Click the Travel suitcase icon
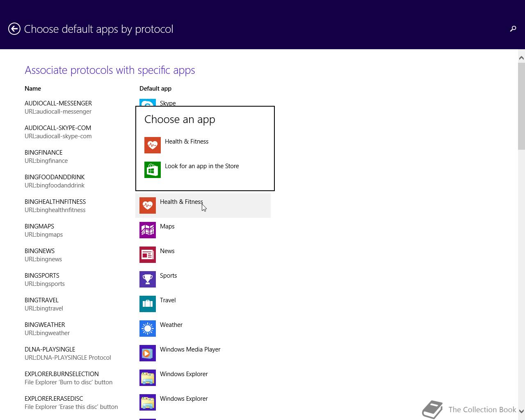Image resolution: width=525 pixels, height=420 pixels. (x=148, y=304)
